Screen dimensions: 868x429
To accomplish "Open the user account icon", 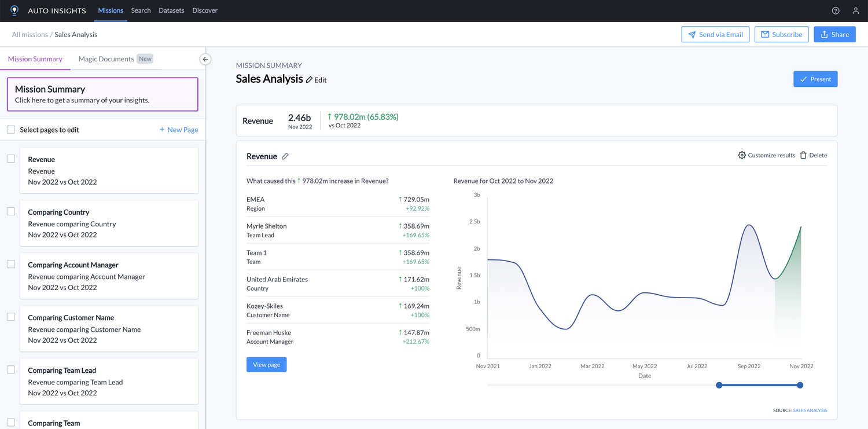I will pos(856,10).
